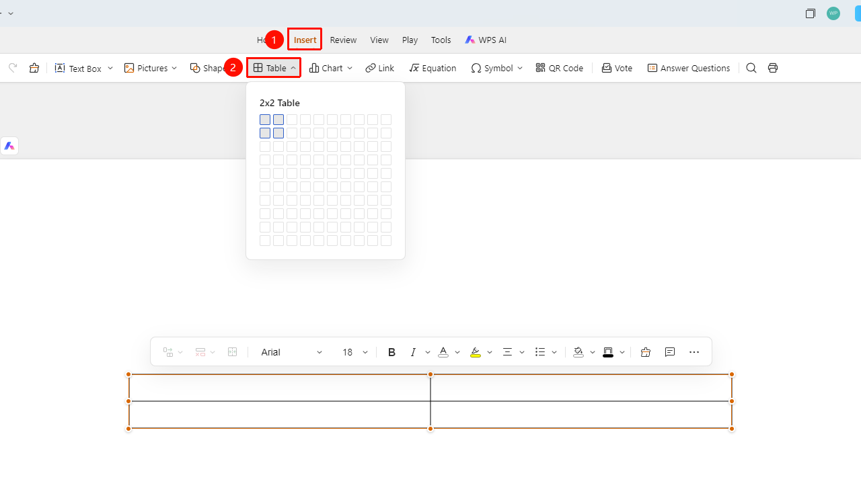Launch WPS AI from the ribbon
The height and width of the screenshot is (504, 861).
point(486,40)
